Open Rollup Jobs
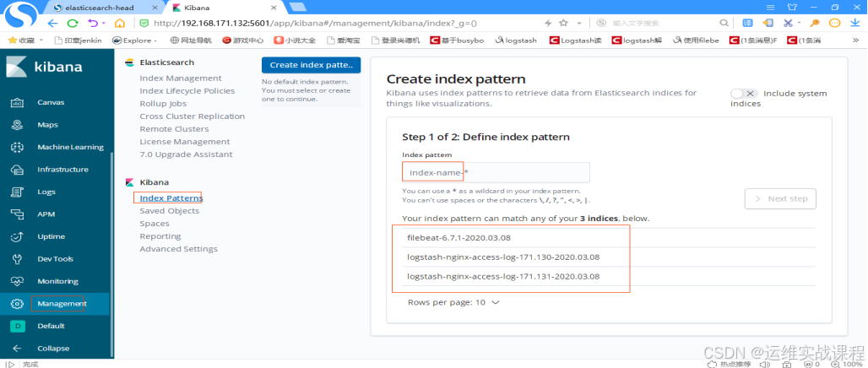868x368 pixels. pos(163,104)
